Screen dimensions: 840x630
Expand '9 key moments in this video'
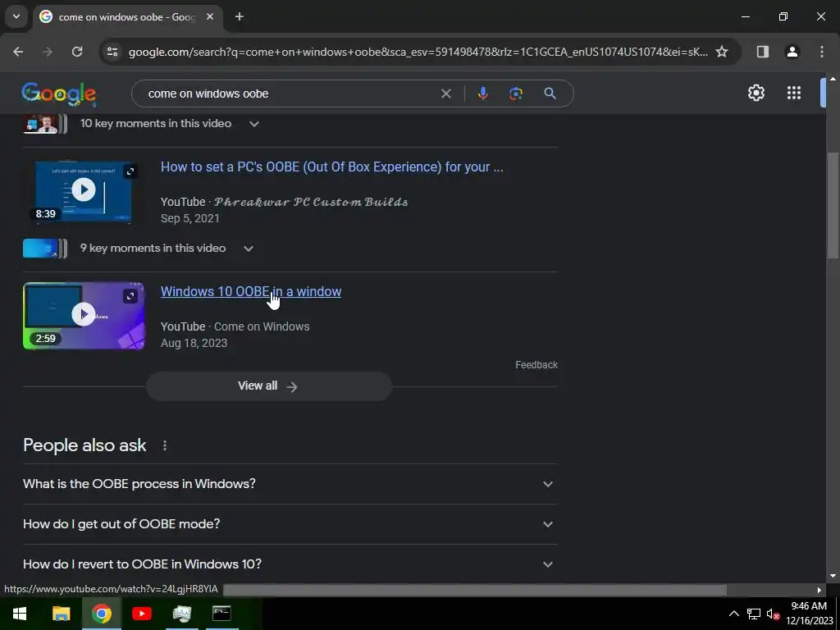pos(249,249)
